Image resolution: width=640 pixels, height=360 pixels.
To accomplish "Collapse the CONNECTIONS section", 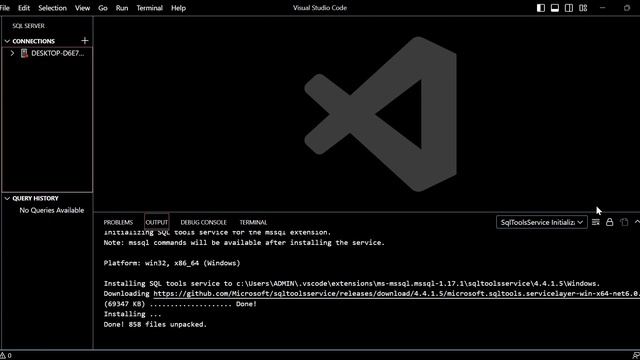I will pos(7,41).
